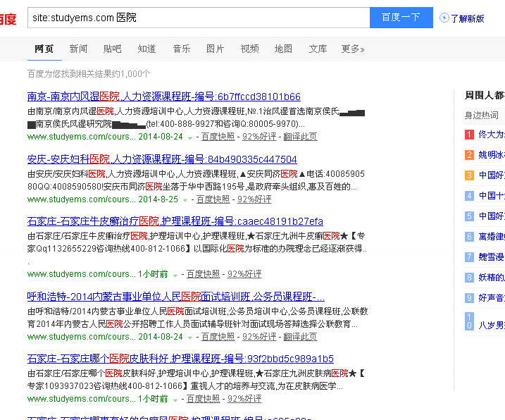
Task: Click the Baidu logo
Action: pos(8,19)
